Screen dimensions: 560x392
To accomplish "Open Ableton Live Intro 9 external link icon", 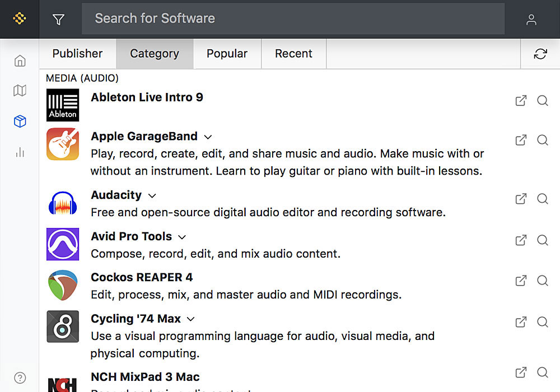I will (x=521, y=101).
